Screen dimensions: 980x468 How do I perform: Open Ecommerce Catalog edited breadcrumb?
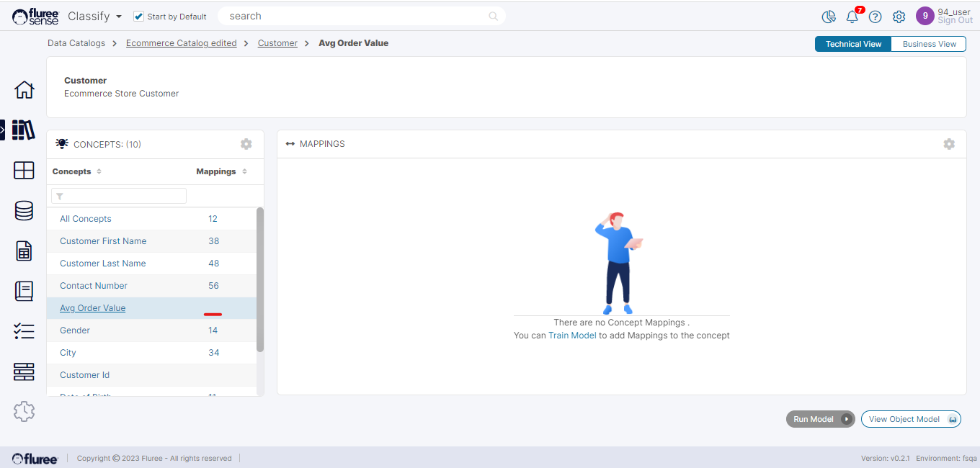[181, 43]
